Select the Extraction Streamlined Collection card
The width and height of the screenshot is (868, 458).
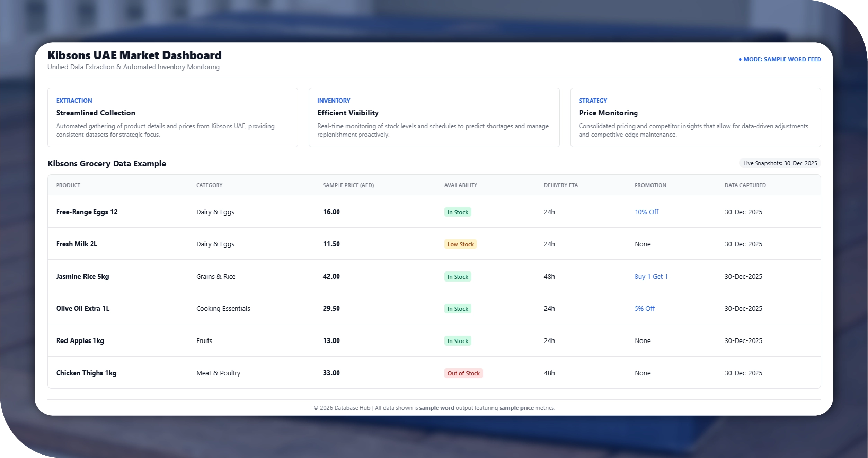pyautogui.click(x=172, y=117)
